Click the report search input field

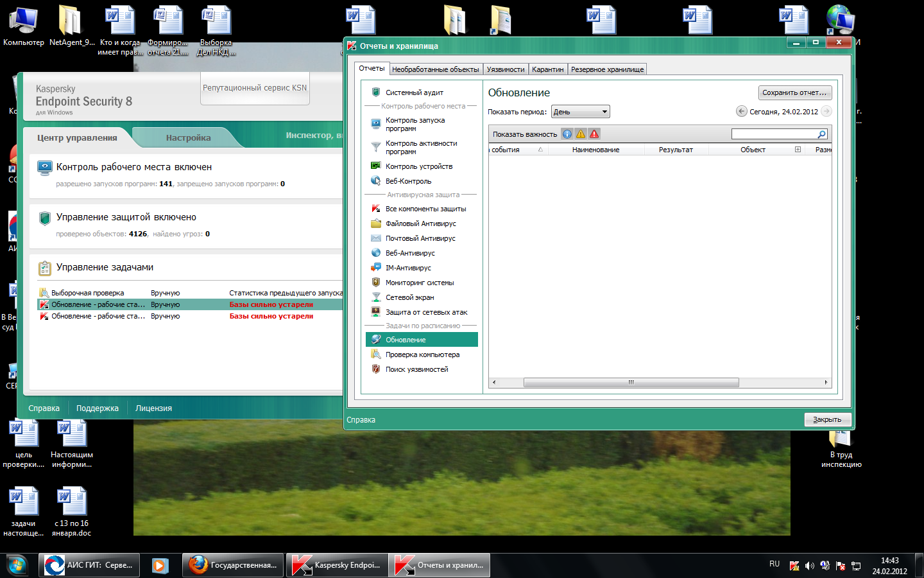pyautogui.click(x=774, y=134)
